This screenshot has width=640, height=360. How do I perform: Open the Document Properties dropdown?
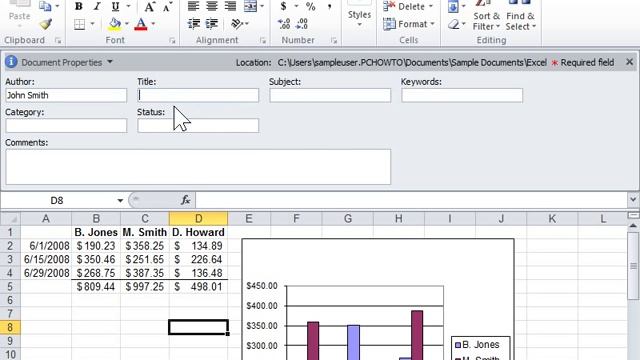pos(110,62)
